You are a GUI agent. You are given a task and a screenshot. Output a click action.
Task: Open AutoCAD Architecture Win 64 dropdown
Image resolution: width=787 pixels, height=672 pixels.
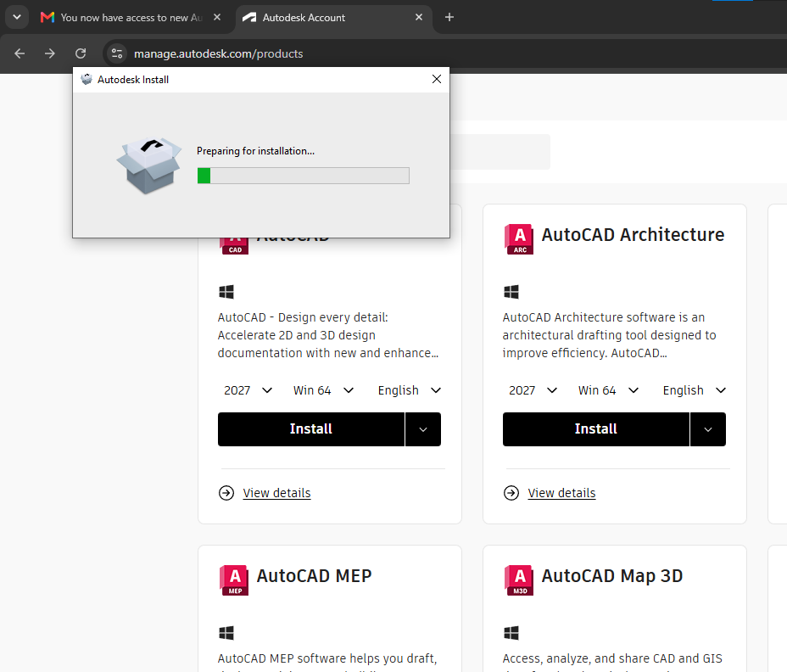click(608, 390)
